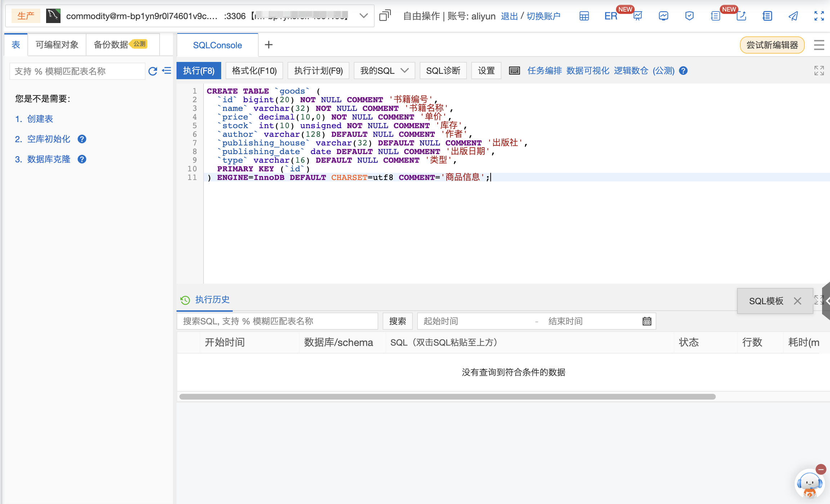
Task: Click the paper plane icon
Action: tap(793, 16)
